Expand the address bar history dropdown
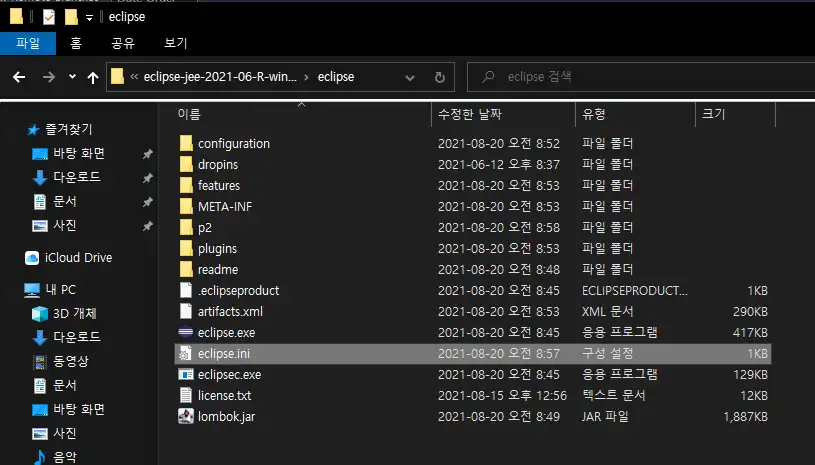The image size is (815, 465). (x=410, y=77)
